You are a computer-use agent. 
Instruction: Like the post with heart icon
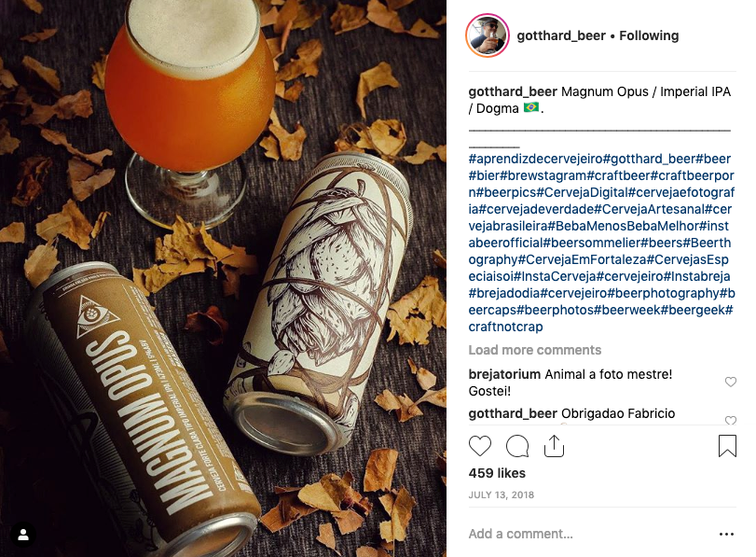480,446
